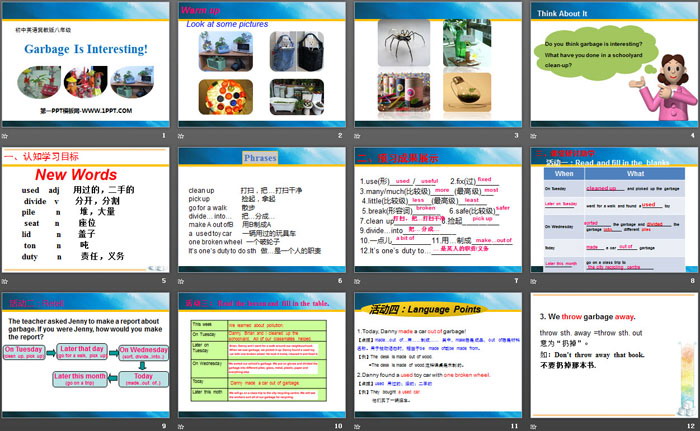Click slide number '2' below the Warm up slide
The image size is (700, 431).
(x=340, y=135)
